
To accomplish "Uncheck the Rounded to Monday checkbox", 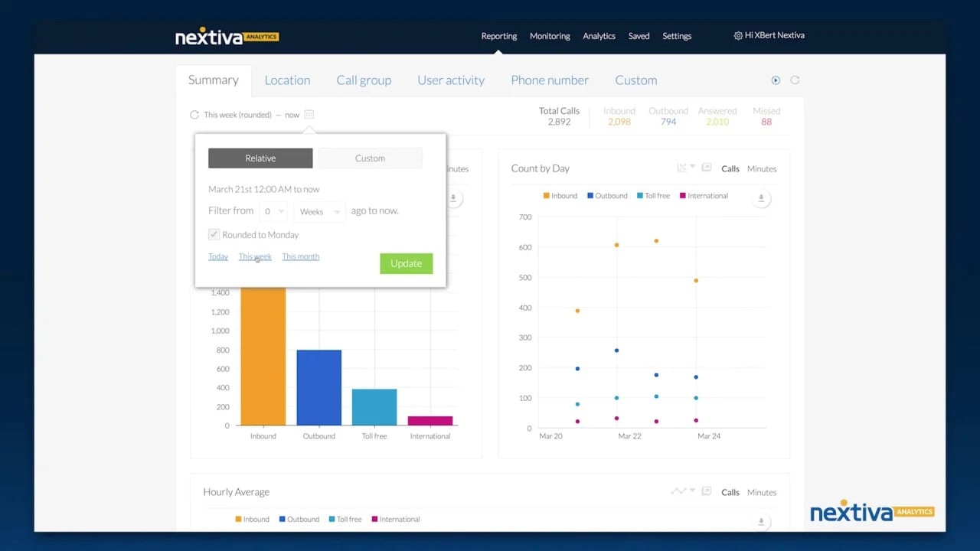I will (x=214, y=234).
